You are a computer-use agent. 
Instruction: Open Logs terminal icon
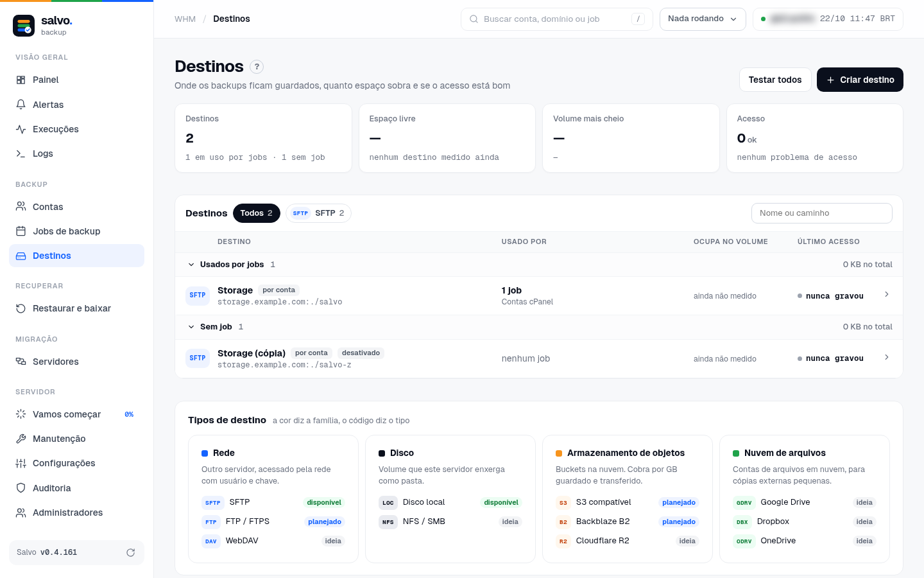point(21,153)
